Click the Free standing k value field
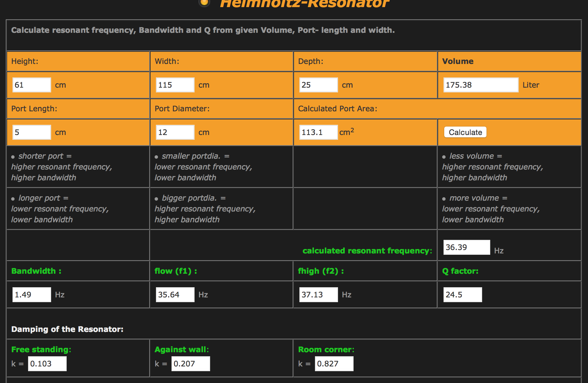 (x=47, y=364)
